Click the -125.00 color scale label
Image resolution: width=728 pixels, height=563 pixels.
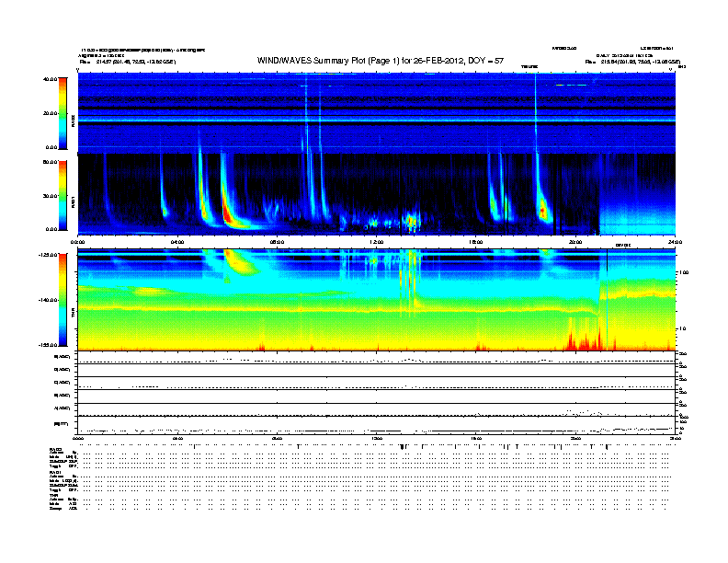point(48,255)
